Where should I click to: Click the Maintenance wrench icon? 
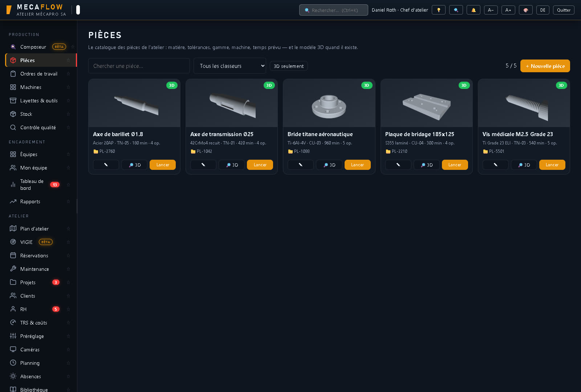coord(13,269)
